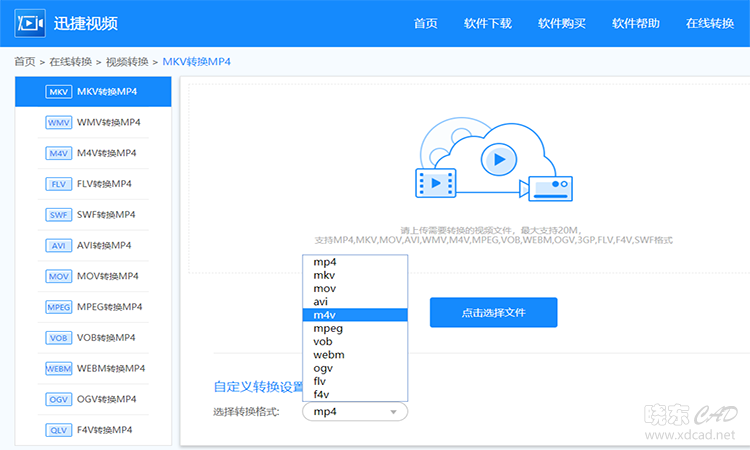
Task: Select M4V转换MP4 in the sidebar
Action: pyautogui.click(x=93, y=153)
